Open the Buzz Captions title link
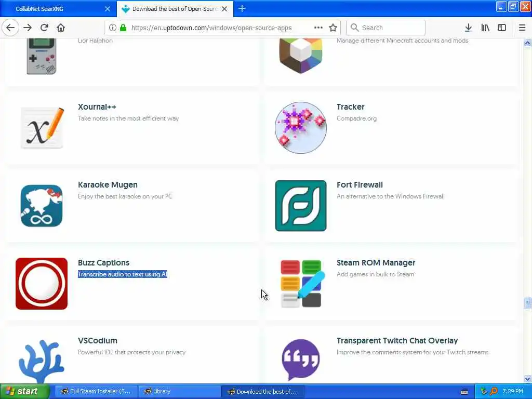The image size is (532, 399). click(103, 263)
